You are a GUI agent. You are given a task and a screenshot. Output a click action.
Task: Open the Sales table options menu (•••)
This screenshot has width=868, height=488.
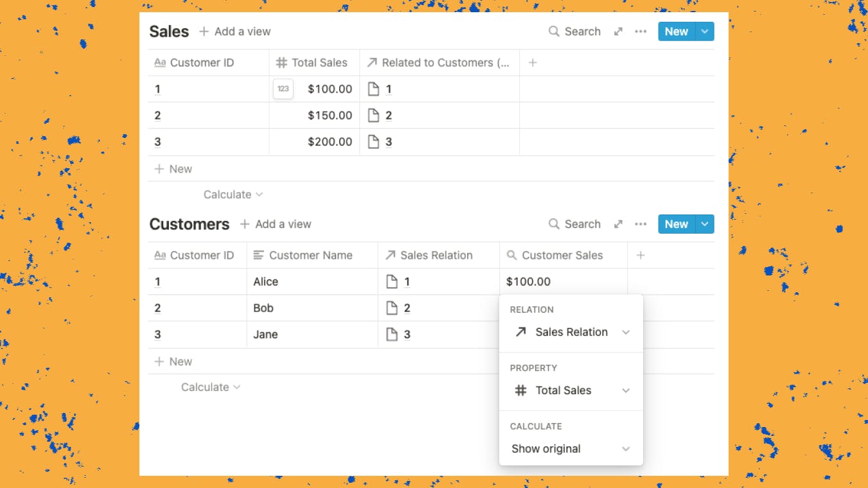[x=641, y=31]
